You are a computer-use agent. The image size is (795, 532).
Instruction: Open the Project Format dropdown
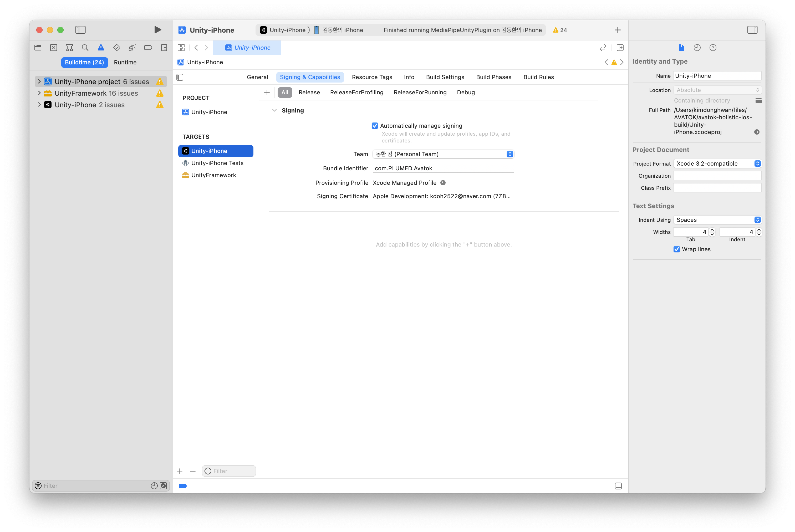coord(717,163)
